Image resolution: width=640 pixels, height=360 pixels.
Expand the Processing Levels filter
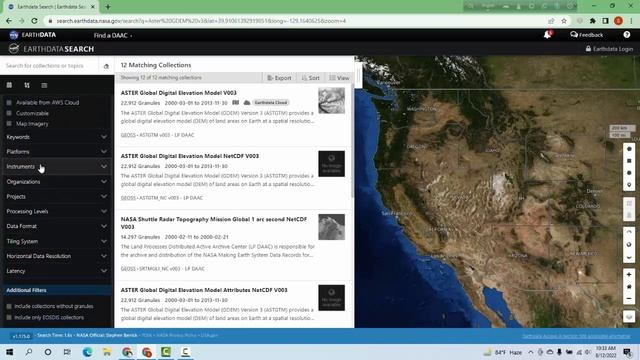(57, 211)
